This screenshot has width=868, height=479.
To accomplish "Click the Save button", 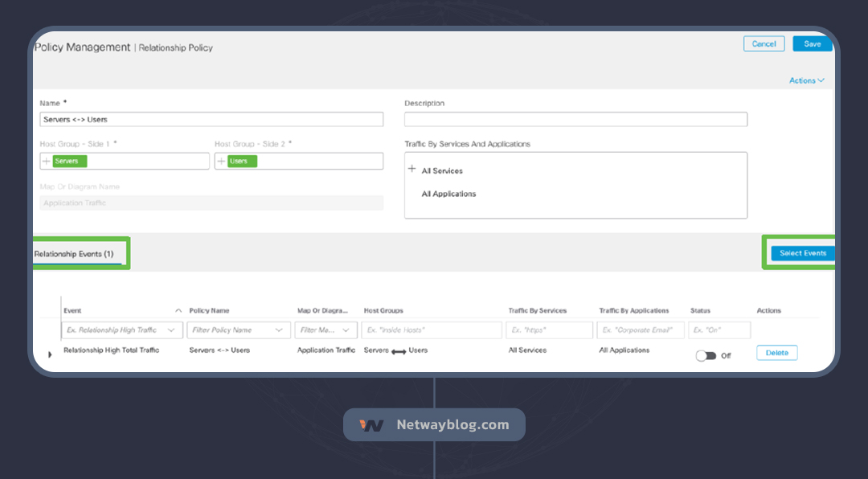I will point(812,44).
